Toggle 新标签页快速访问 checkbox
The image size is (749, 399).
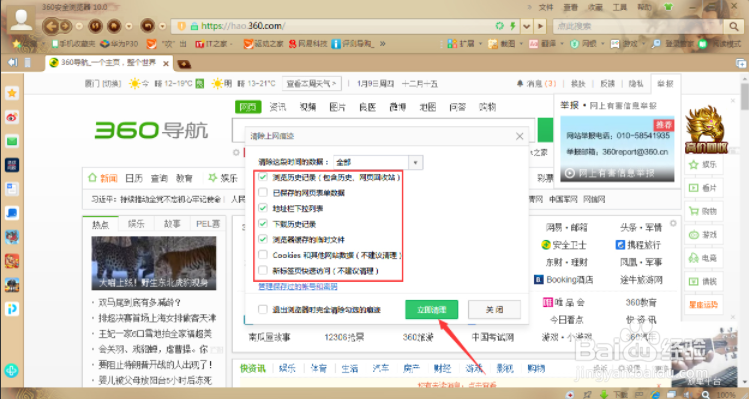263,270
